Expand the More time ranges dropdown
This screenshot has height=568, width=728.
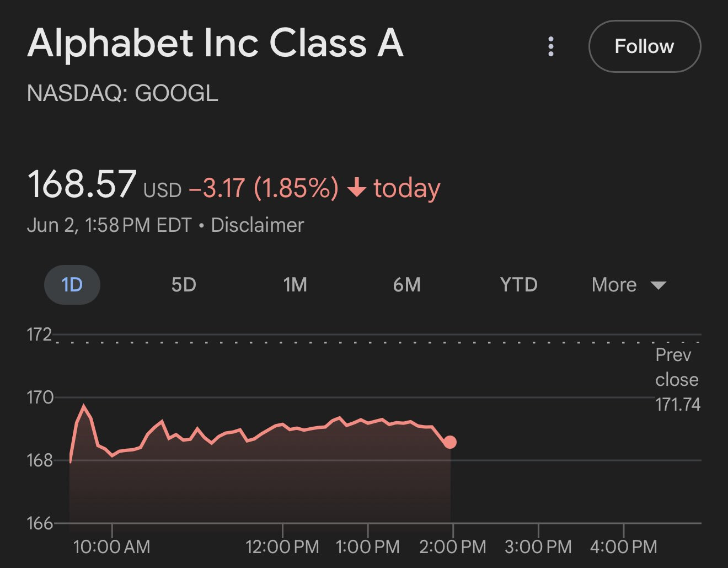pos(629,285)
